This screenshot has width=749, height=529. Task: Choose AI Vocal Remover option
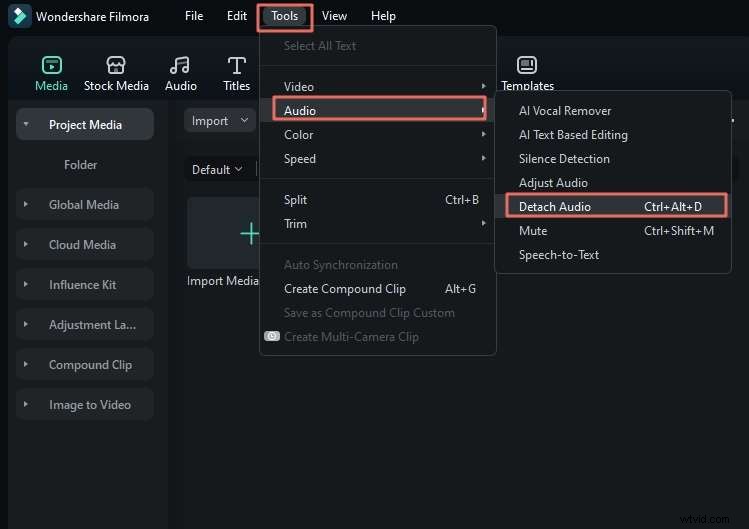click(564, 111)
